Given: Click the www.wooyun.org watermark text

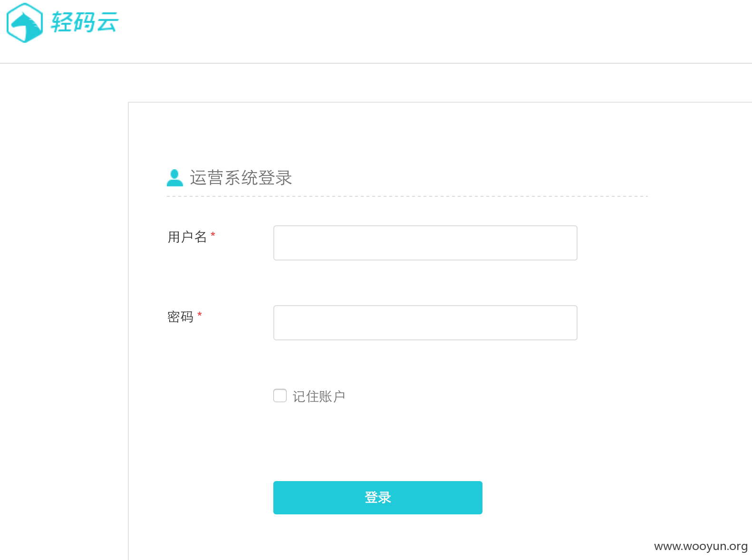Looking at the screenshot, I should [x=701, y=546].
